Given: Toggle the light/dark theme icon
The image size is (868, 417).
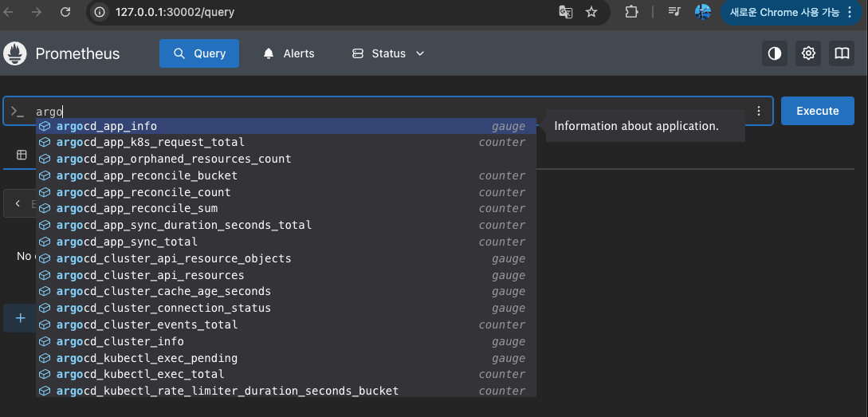Looking at the screenshot, I should (x=775, y=53).
